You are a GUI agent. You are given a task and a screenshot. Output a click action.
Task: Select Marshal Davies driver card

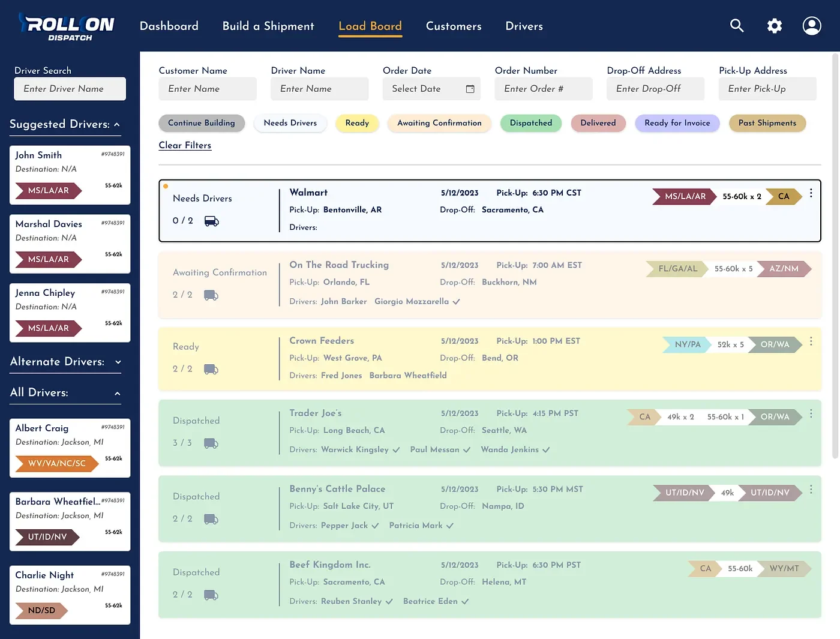pyautogui.click(x=70, y=244)
